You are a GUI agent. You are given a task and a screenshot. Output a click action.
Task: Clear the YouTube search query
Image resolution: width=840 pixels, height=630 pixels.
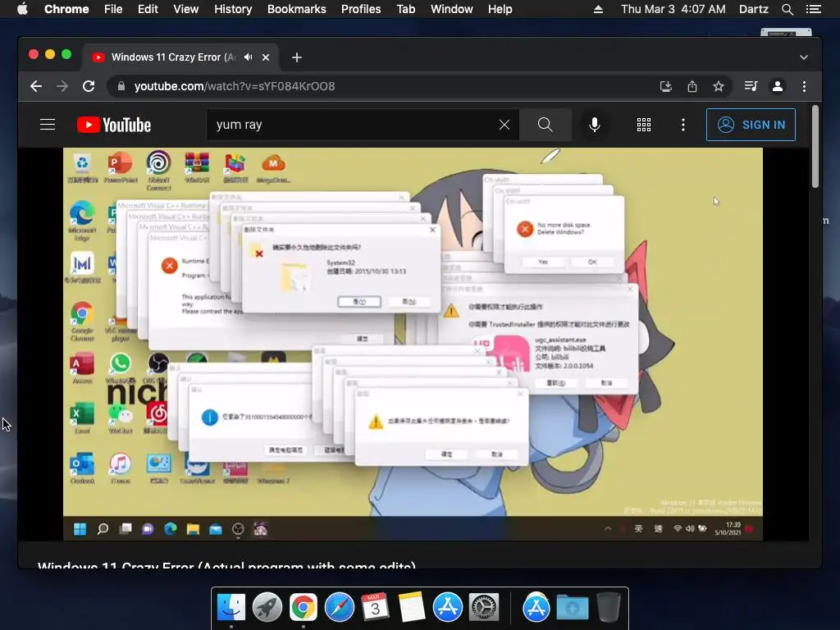click(504, 125)
